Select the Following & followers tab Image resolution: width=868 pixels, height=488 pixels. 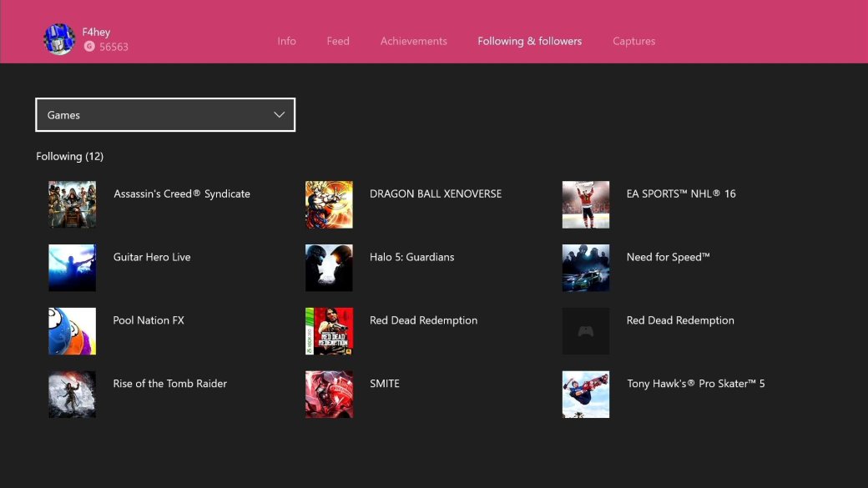click(530, 41)
